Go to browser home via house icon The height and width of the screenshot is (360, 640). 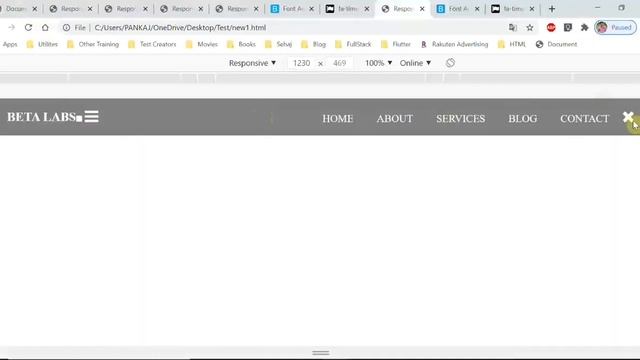coord(45,27)
